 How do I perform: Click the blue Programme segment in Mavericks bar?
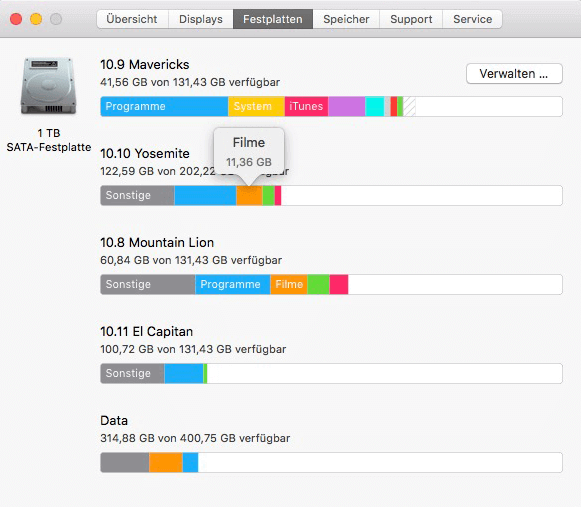tap(164, 106)
